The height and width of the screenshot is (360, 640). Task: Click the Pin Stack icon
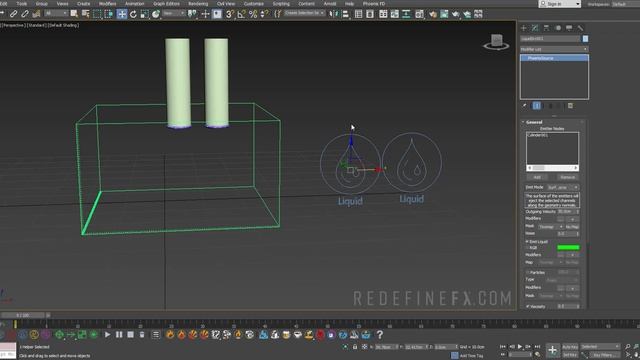524,106
